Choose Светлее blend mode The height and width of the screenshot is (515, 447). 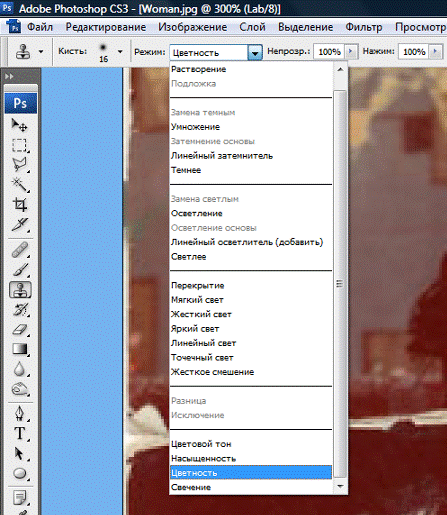251,257
